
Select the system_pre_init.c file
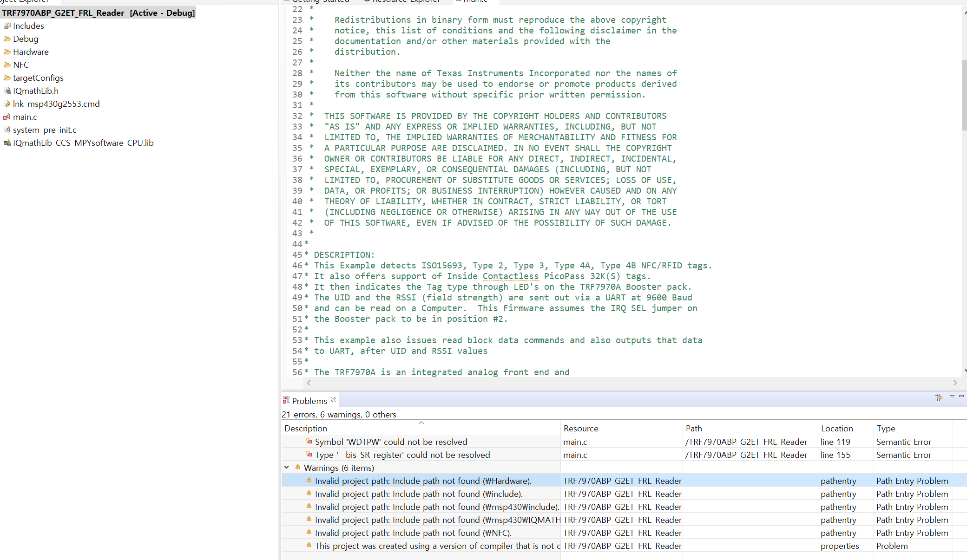point(45,130)
